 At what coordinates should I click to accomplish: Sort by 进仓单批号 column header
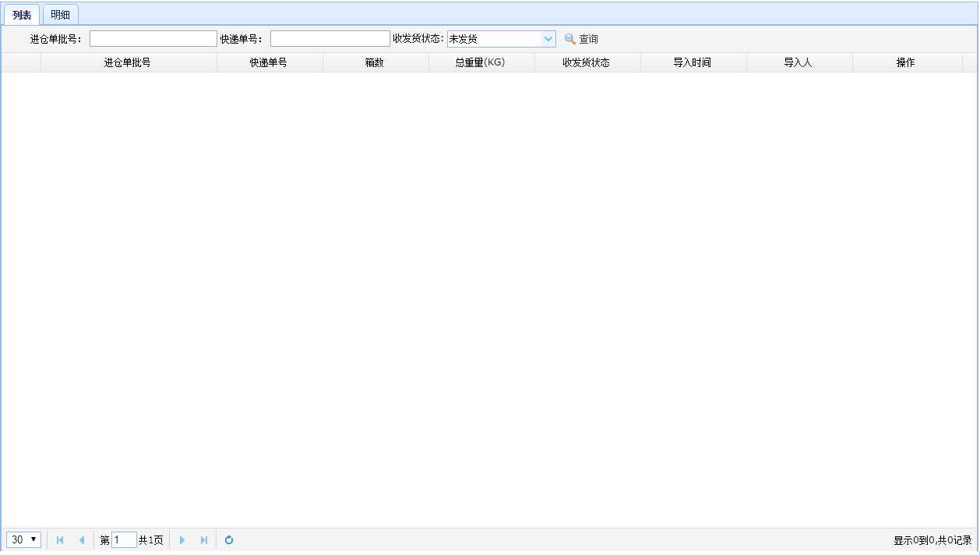(129, 62)
